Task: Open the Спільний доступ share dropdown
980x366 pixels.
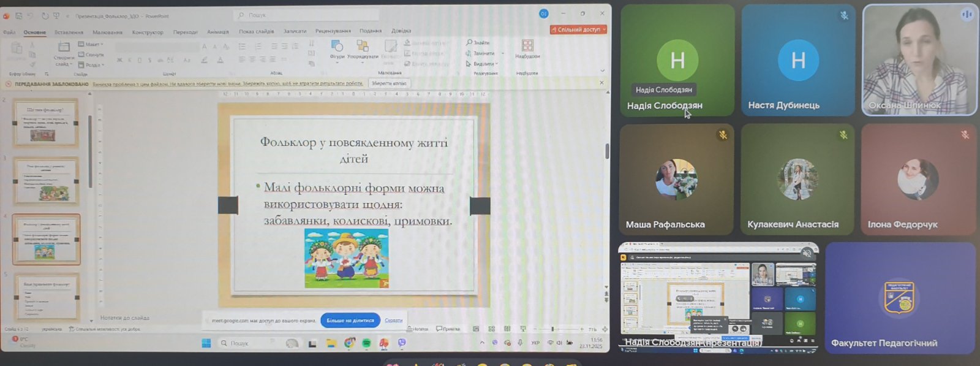Action: pos(578,29)
